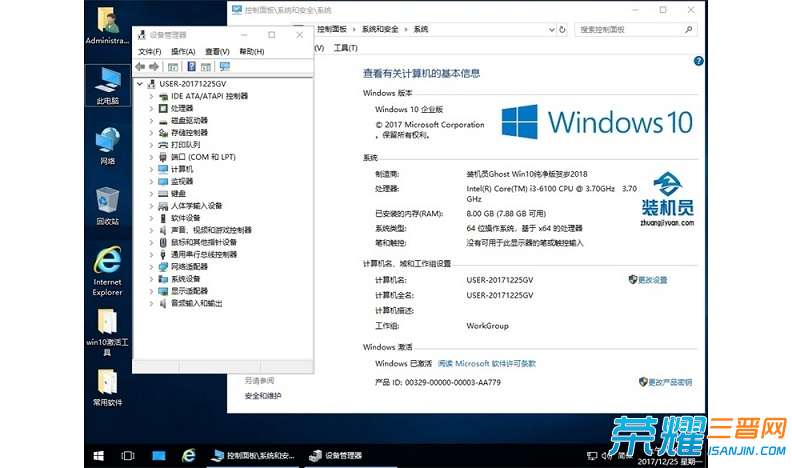Select the 网络 desktop icon
This screenshot has width=792, height=468.
coord(108,146)
